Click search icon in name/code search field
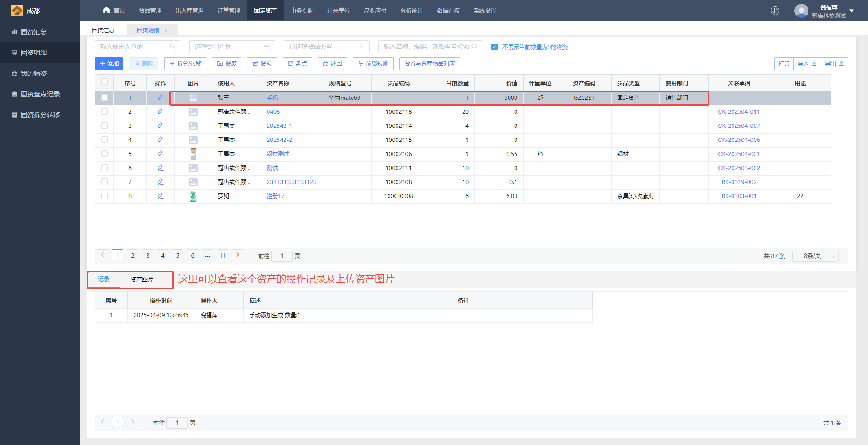This screenshot has height=445, width=868. pos(474,46)
